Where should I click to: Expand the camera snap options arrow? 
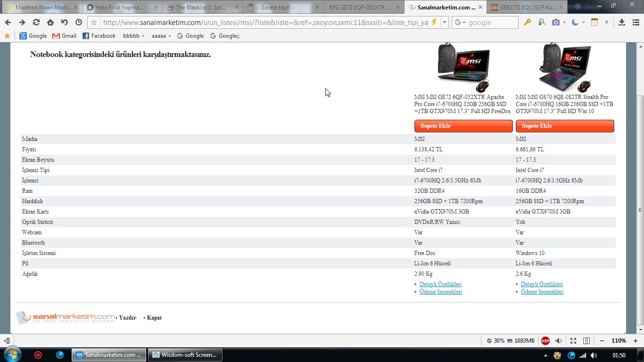coord(563,23)
